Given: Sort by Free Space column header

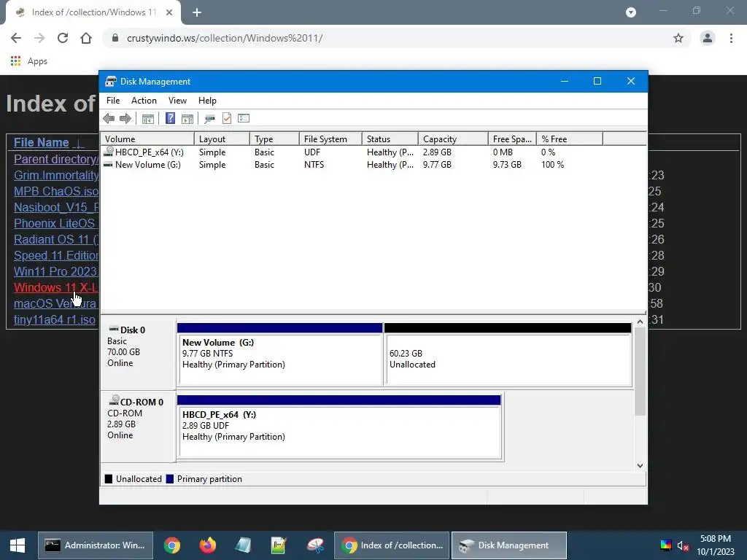Looking at the screenshot, I should (512, 139).
